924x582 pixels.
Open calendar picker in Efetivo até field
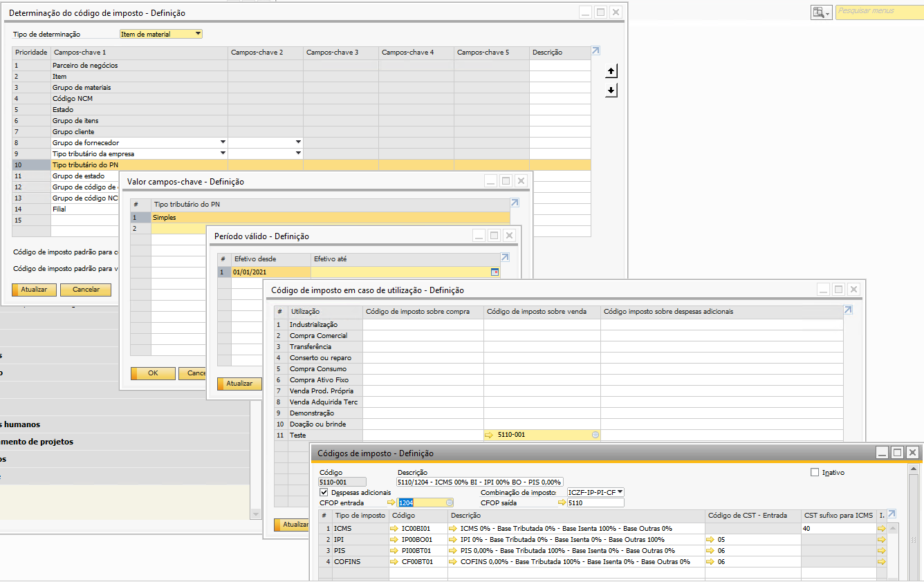[495, 272]
